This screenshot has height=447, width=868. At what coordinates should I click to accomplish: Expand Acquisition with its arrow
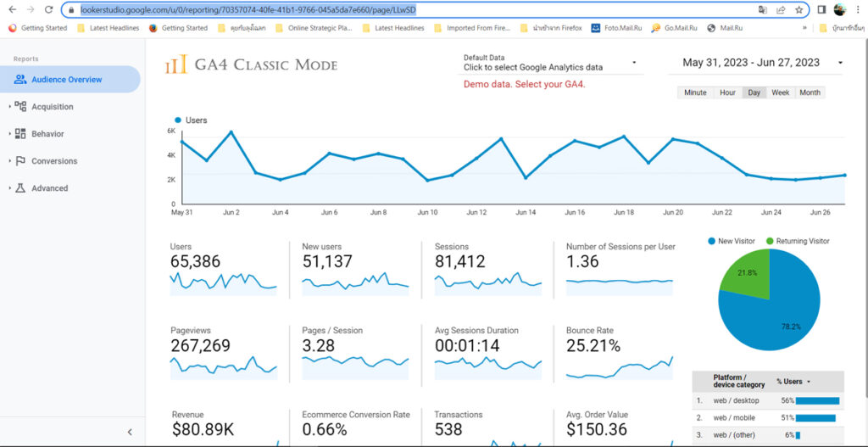[10, 106]
